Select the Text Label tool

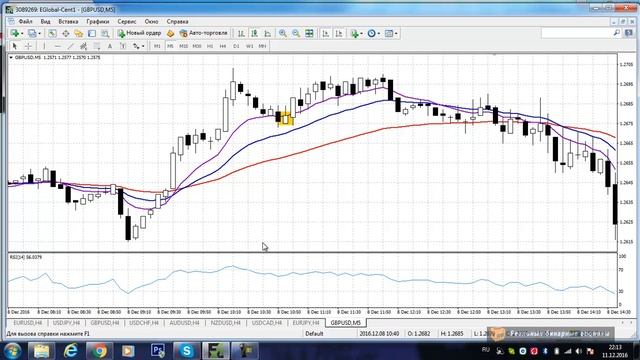(x=122, y=46)
